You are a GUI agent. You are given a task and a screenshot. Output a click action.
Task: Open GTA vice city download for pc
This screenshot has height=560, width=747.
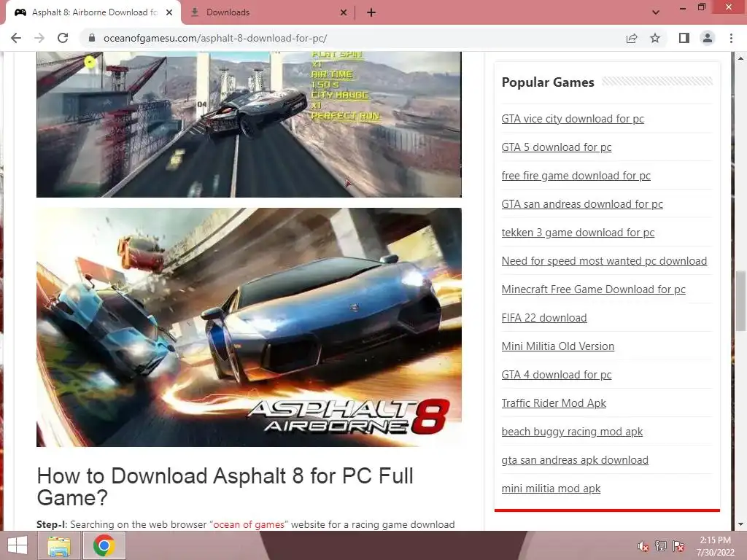tap(573, 119)
